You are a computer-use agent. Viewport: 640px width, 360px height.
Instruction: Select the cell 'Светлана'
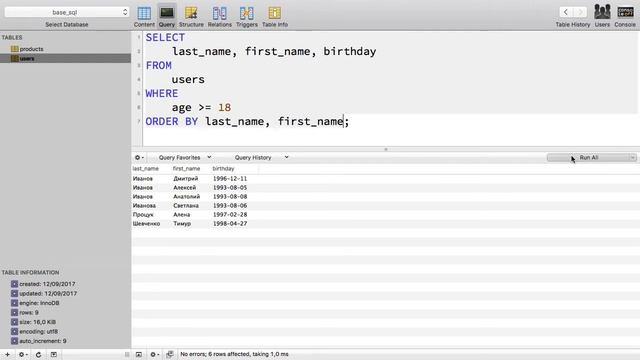[x=186, y=206]
